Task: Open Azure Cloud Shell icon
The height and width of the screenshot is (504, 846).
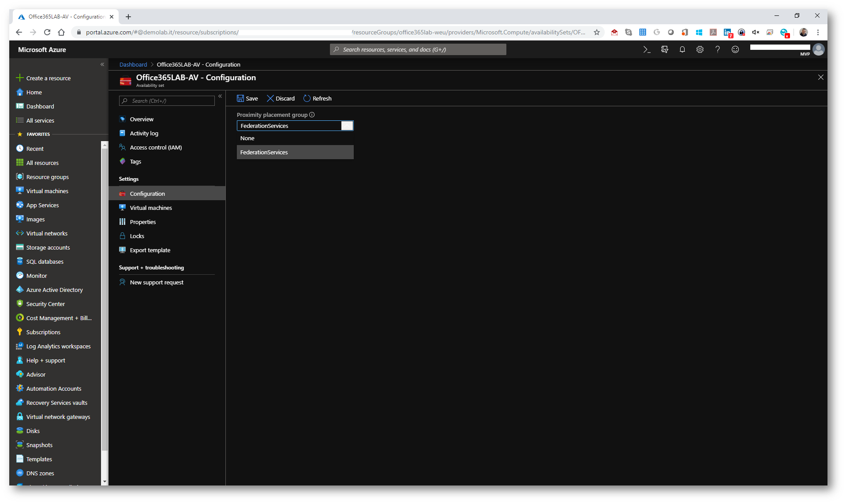Action: 647,50
